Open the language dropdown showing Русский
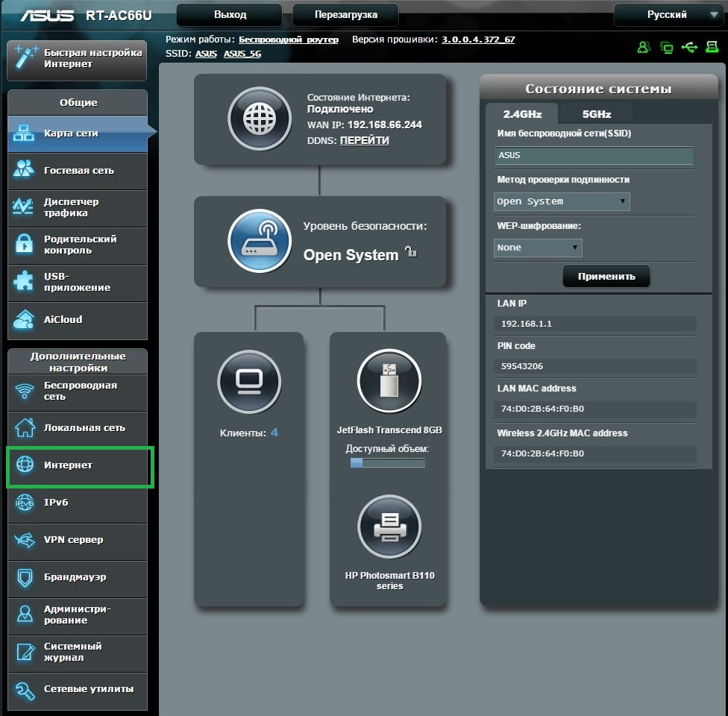Screen dimensions: 728x716 (670, 15)
